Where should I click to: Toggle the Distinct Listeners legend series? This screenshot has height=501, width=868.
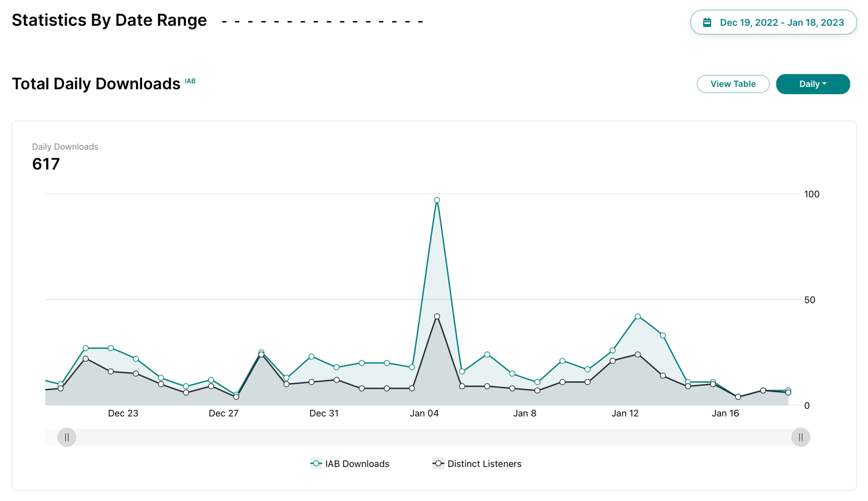coord(484,464)
